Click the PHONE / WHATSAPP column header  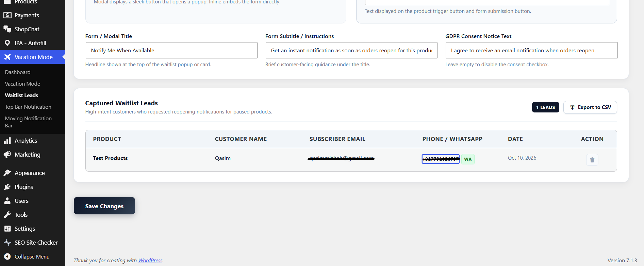(452, 139)
